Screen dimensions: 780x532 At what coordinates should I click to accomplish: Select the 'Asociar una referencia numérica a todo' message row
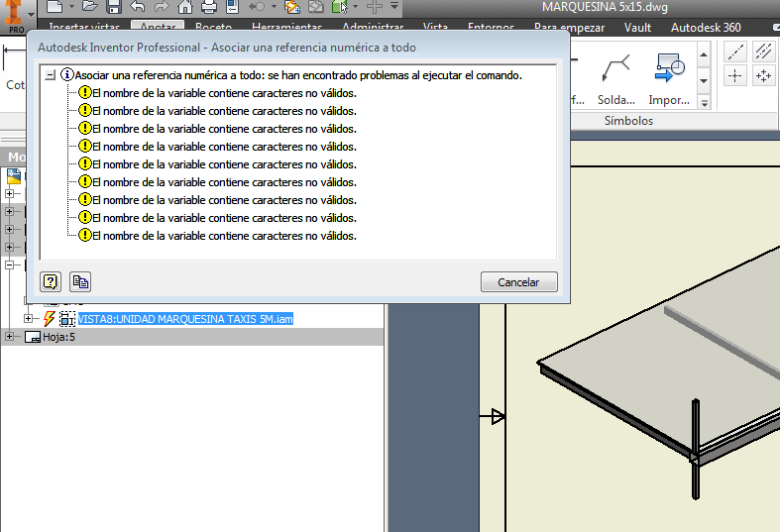pyautogui.click(x=298, y=75)
